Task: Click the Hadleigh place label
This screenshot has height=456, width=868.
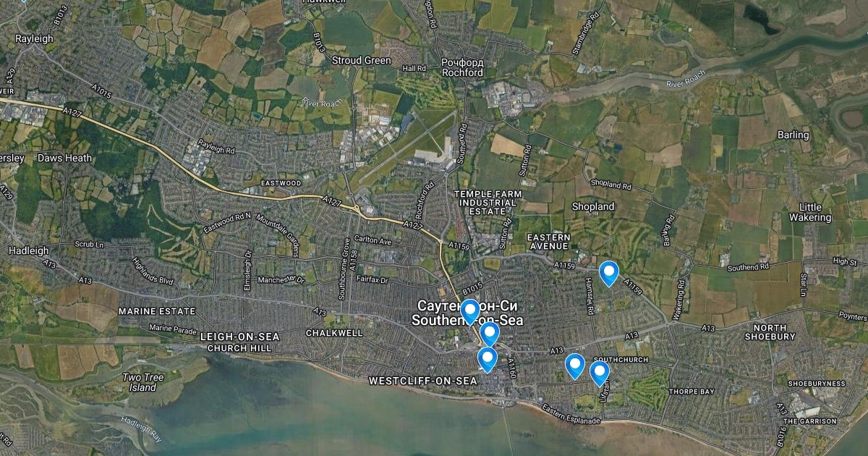Action: click(x=29, y=250)
